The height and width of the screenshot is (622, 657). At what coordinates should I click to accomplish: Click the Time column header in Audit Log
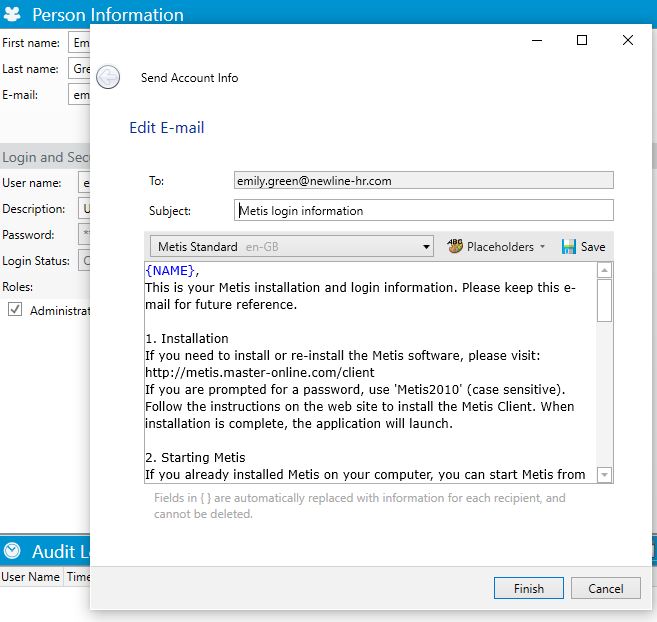point(78,577)
